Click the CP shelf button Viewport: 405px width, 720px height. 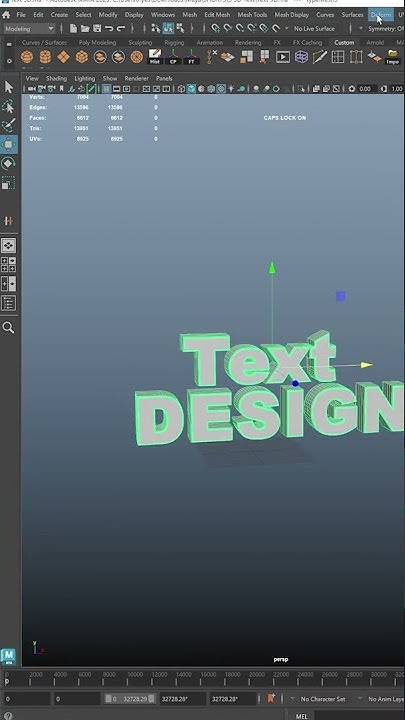[173, 57]
